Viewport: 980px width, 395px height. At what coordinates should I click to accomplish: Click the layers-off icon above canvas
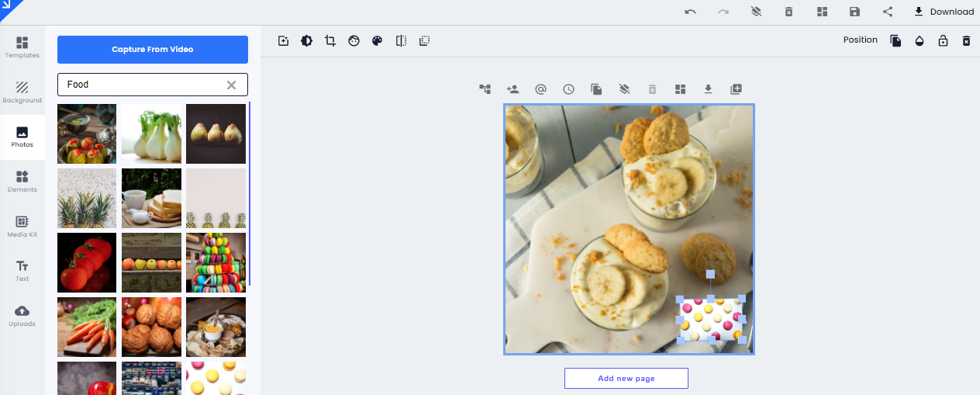pyautogui.click(x=624, y=89)
